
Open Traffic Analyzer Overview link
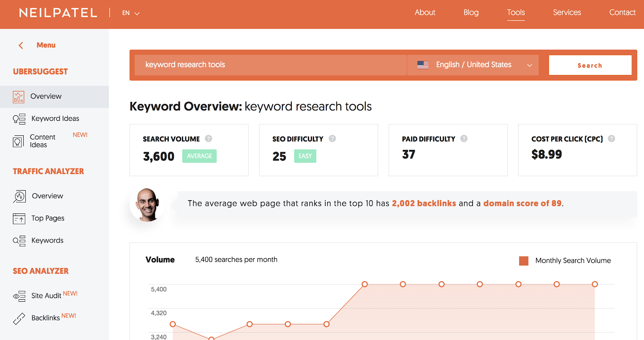coord(47,196)
